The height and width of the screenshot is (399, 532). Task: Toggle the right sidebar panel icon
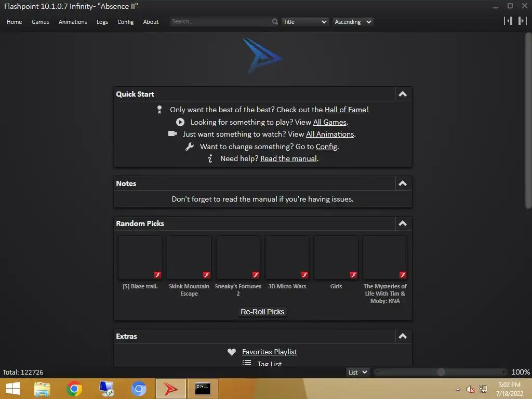523,21
